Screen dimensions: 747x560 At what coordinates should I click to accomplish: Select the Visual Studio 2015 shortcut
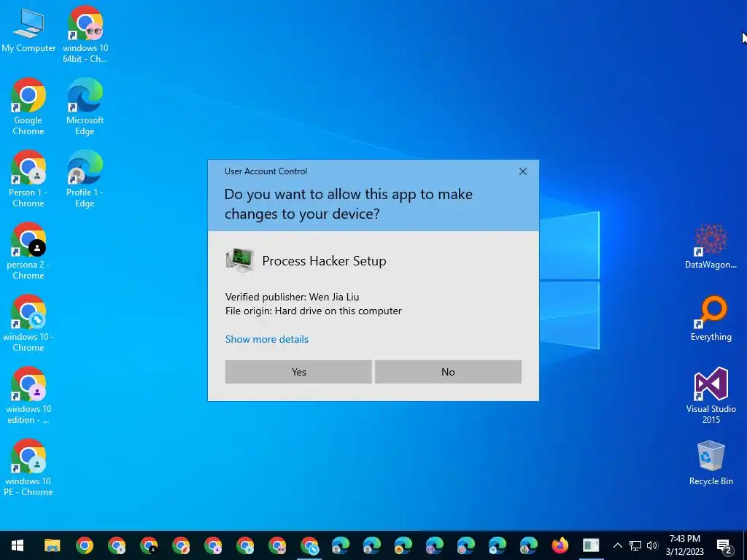(711, 396)
